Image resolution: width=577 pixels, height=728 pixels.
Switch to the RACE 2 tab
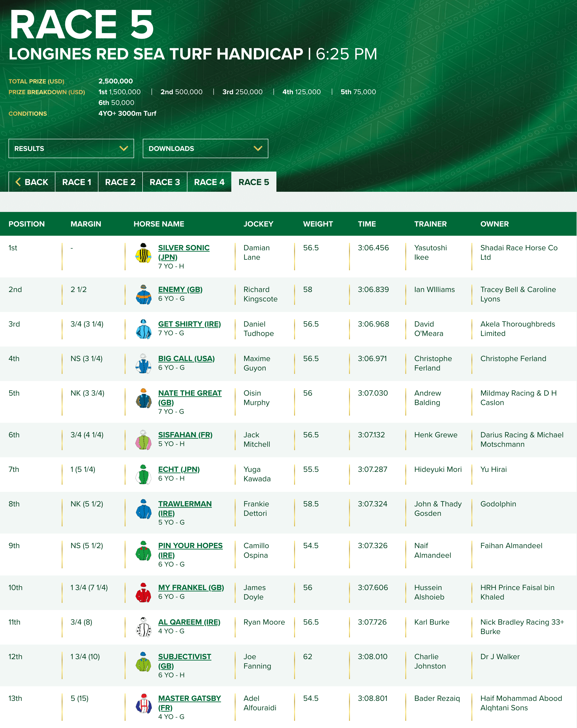[120, 182]
